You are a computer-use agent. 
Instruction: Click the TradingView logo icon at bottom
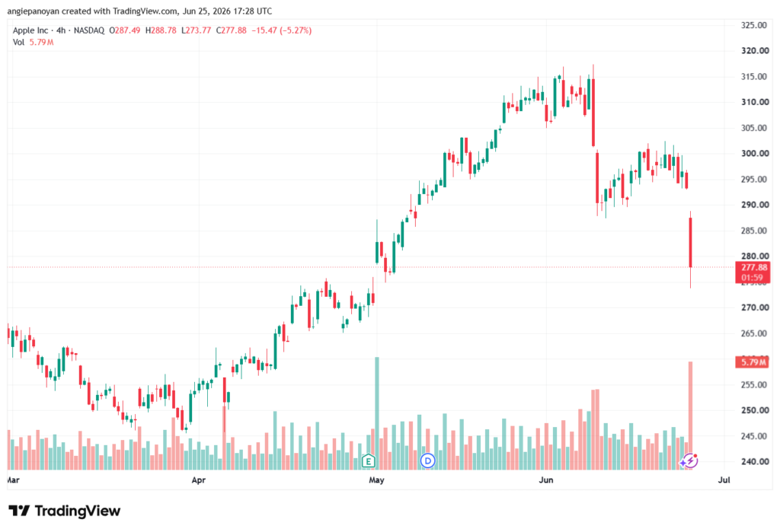tap(19, 511)
